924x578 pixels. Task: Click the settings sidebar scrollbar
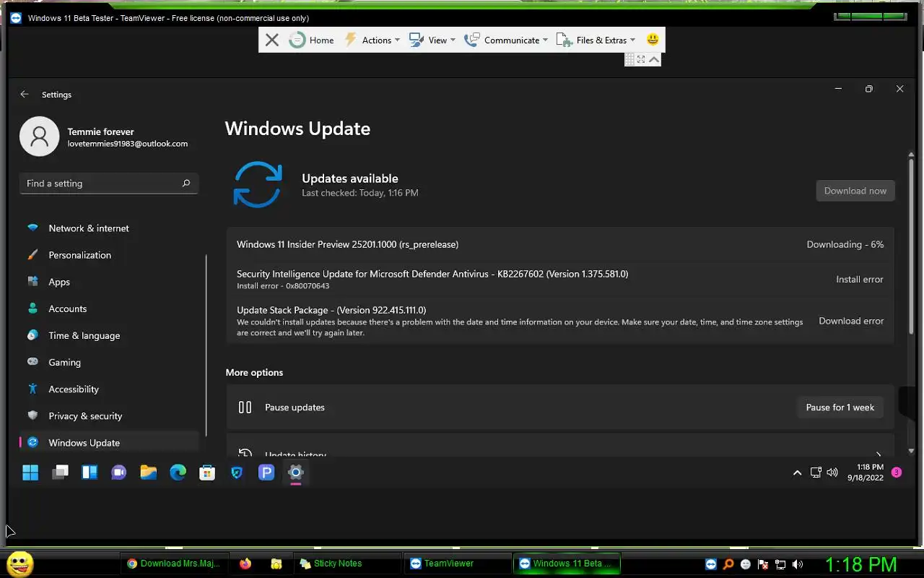coord(206,345)
